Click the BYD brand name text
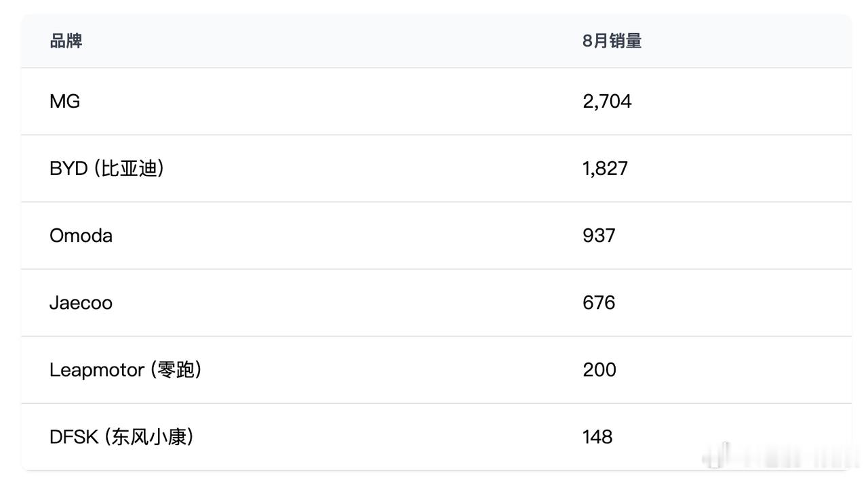Image resolution: width=868 pixels, height=477 pixels. coord(68,168)
